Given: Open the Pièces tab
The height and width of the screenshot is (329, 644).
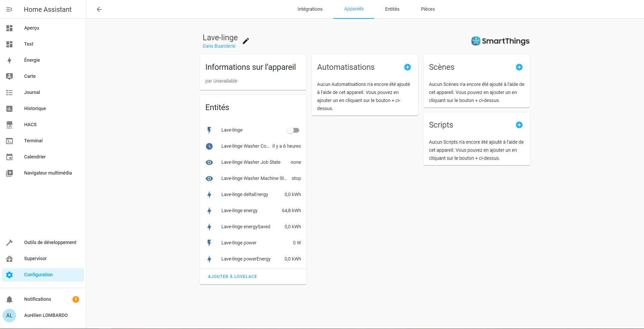Looking at the screenshot, I should click(x=428, y=9).
